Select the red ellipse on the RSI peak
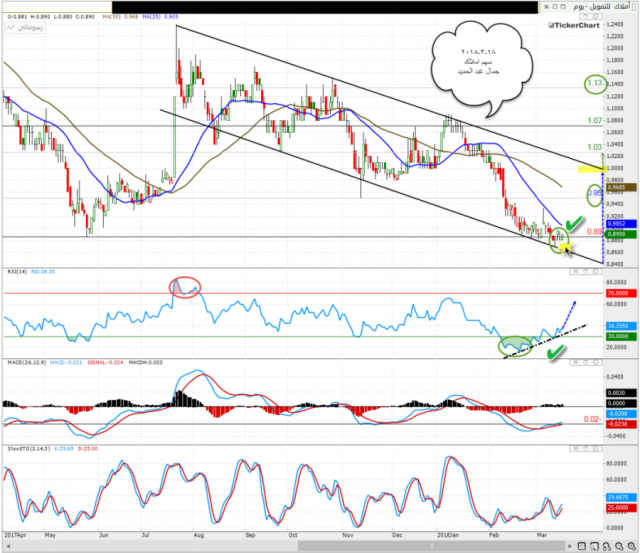Viewport: 640px width, 553px height. [185, 287]
